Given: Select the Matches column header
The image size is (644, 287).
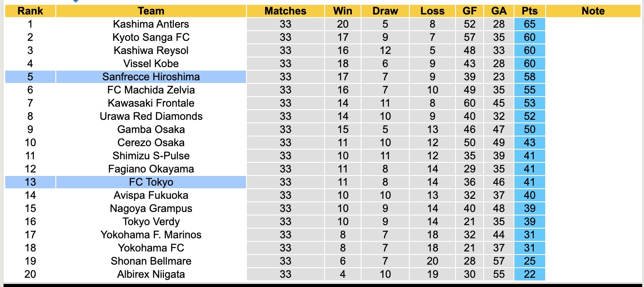Looking at the screenshot, I should click(285, 11).
